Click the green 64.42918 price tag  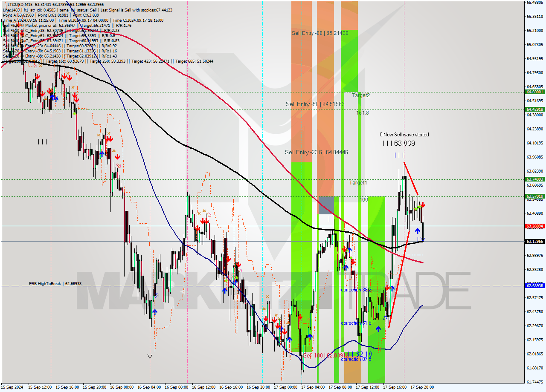(534, 109)
